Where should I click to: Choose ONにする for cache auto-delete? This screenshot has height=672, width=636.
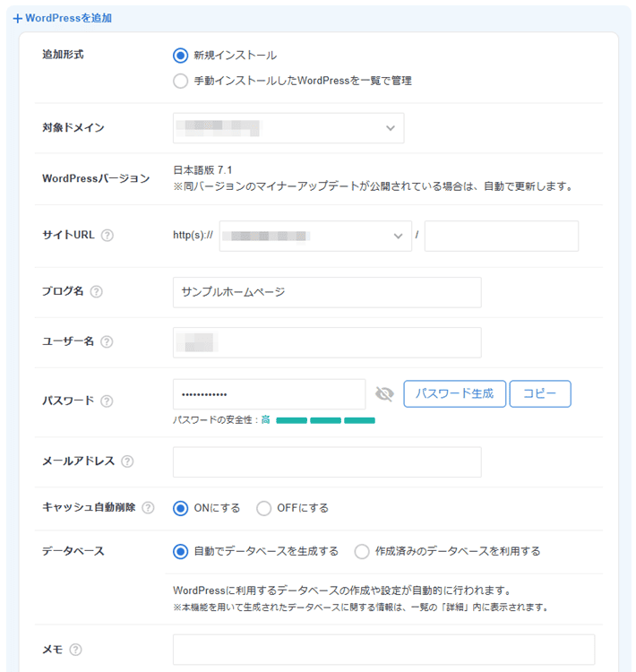tap(180, 508)
